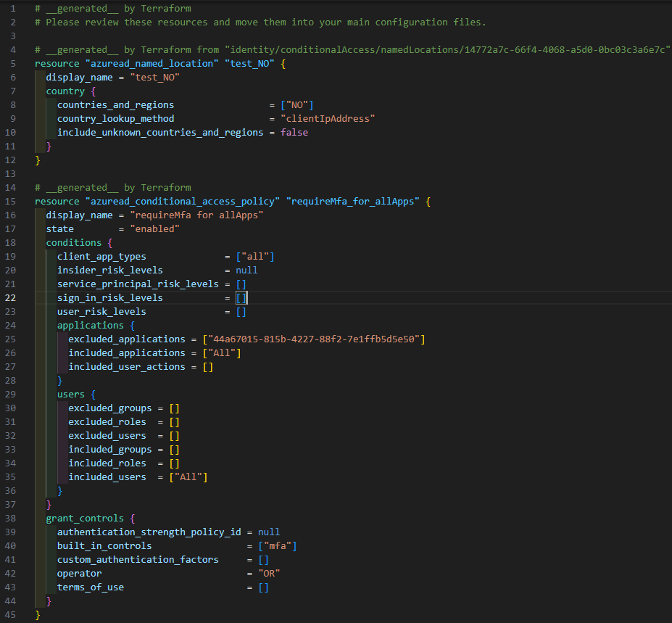Click the excluded application GUID string
Viewport: 672px width, 623px height.
point(315,339)
